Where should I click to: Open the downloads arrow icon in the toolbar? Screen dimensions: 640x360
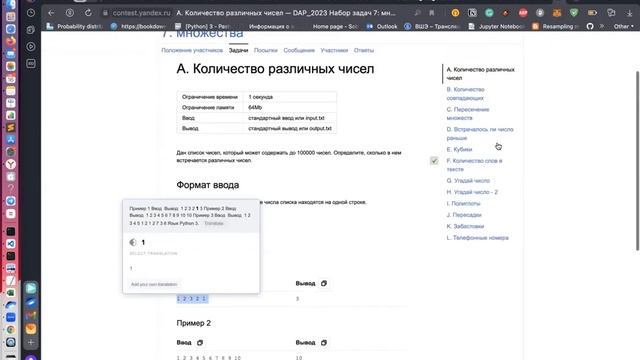click(629, 13)
